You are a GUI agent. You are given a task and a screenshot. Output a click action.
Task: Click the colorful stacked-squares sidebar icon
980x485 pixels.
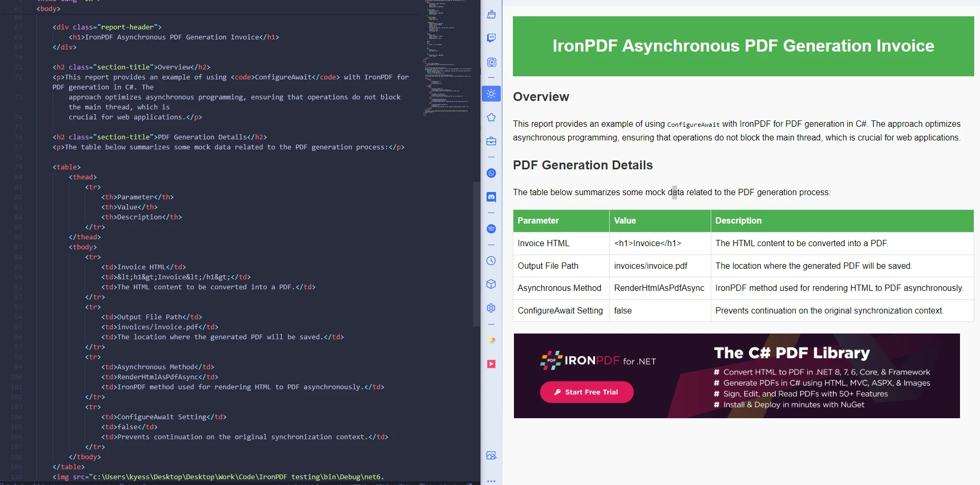tap(491, 340)
